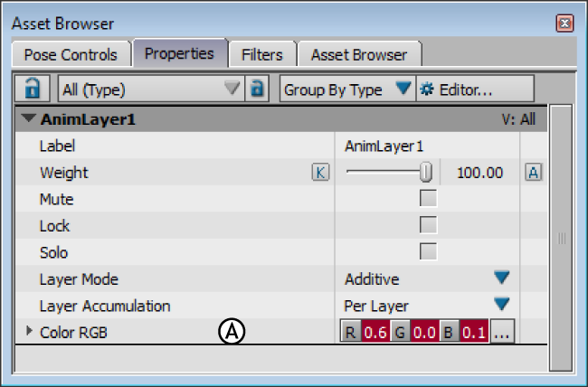Switch to the Filters tab
This screenshot has width=588, height=387.
pyautogui.click(x=261, y=54)
